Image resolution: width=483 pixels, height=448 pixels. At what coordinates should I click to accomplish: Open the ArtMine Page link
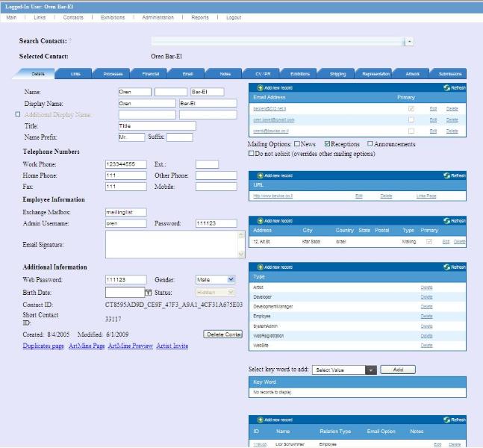(87, 346)
